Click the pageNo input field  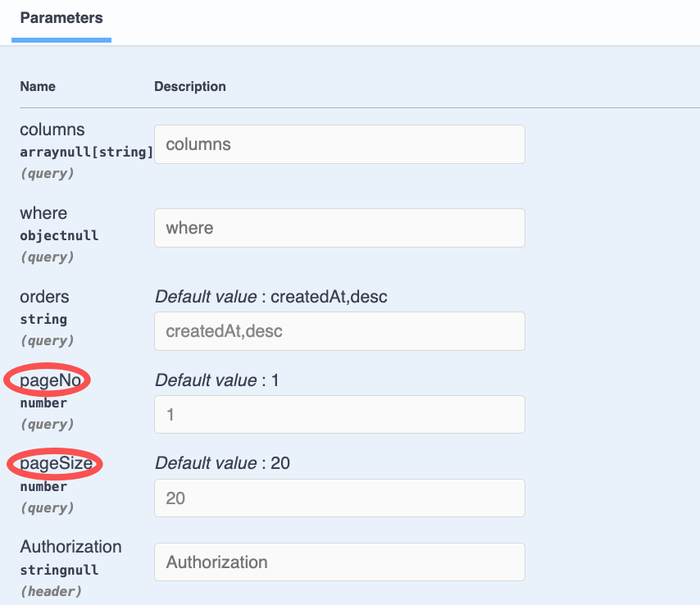click(339, 415)
